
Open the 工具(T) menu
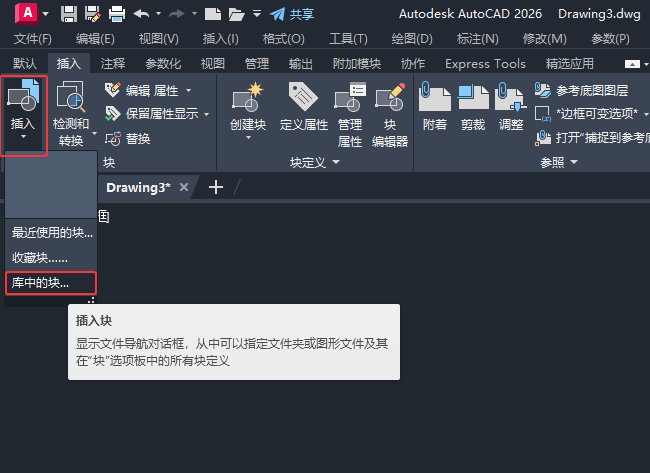[x=348, y=39]
